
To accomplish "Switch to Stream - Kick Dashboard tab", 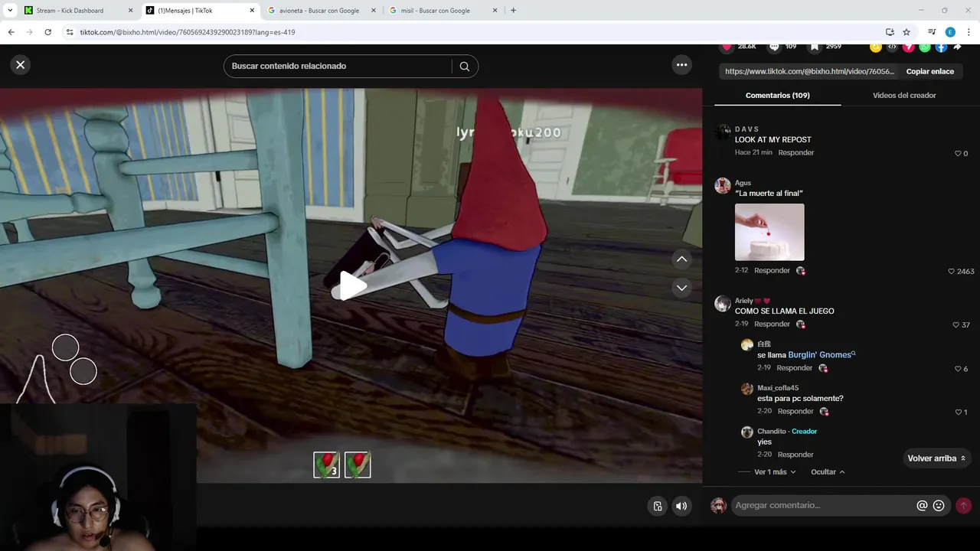I will (70, 11).
